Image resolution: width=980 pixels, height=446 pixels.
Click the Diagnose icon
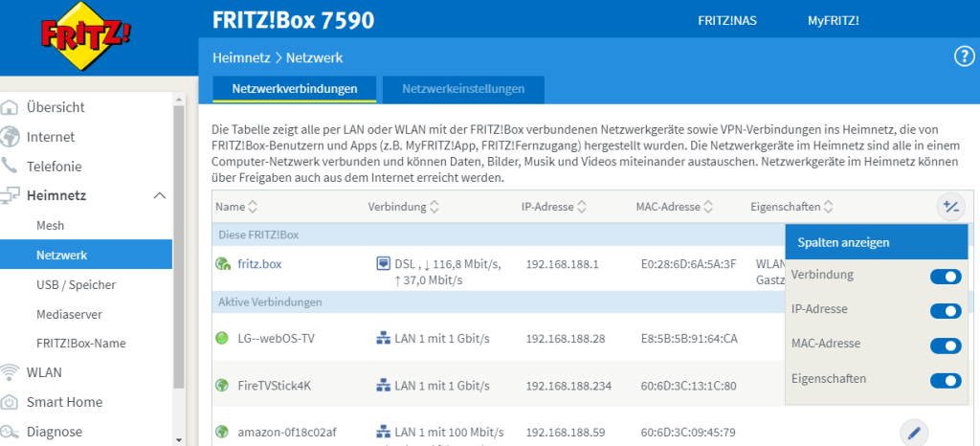tap(10, 432)
